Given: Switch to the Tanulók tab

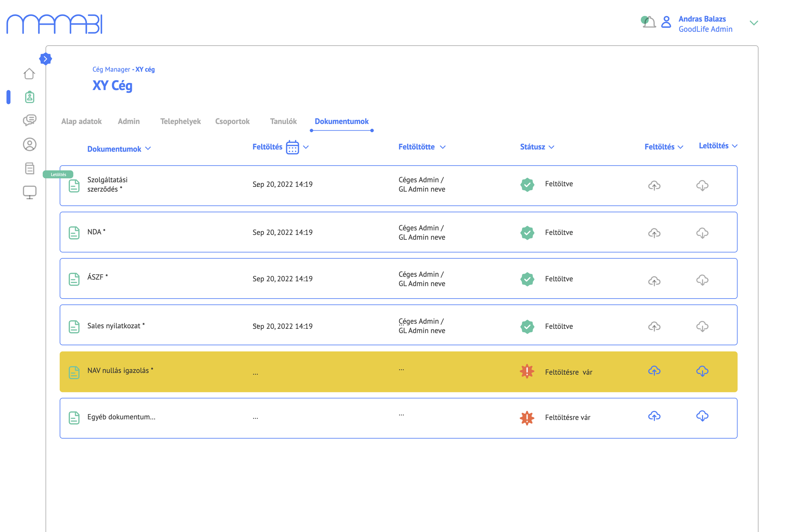Looking at the screenshot, I should pyautogui.click(x=283, y=121).
